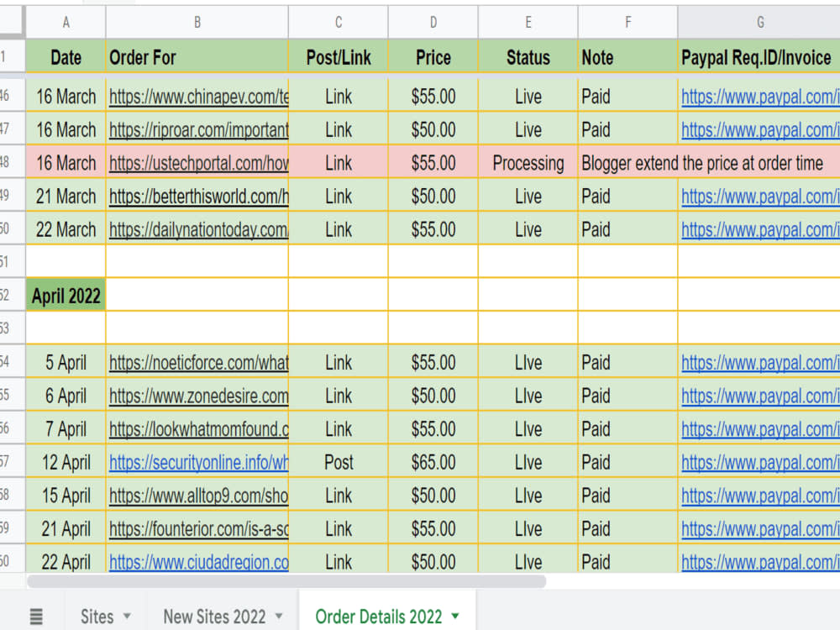840x630 pixels.
Task: Select column C header
Action: point(338,22)
